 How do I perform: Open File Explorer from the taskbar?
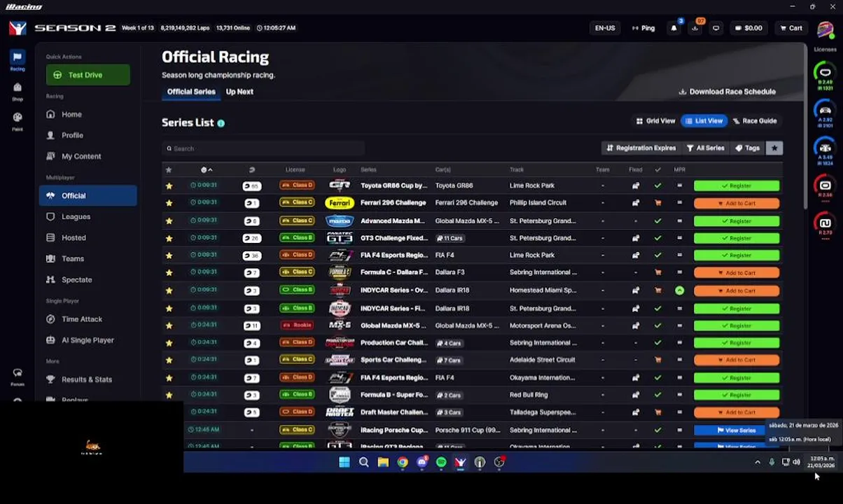(x=383, y=462)
